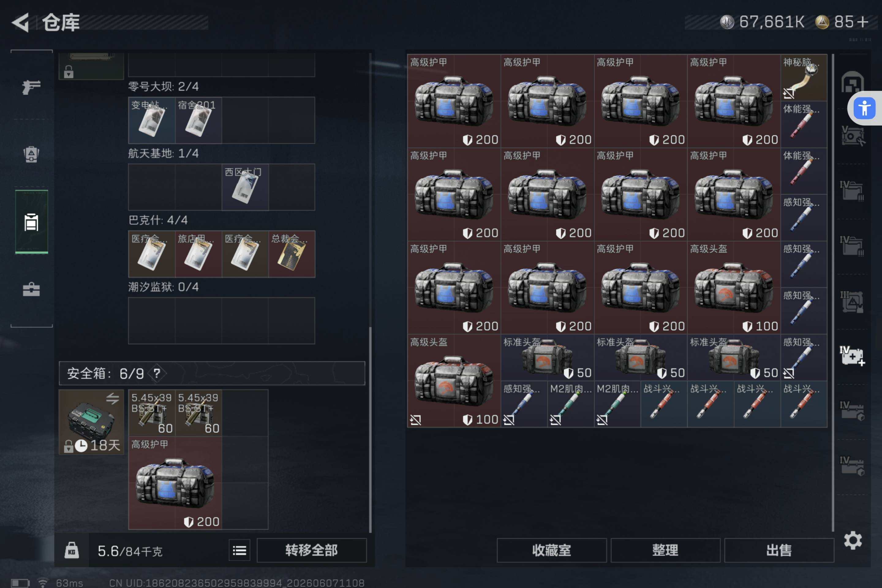
Task: Open the tactical vest tab in sidebar
Action: (x=31, y=154)
